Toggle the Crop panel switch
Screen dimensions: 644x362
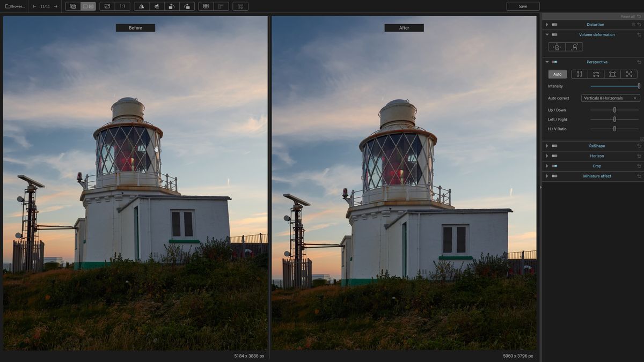point(554,166)
